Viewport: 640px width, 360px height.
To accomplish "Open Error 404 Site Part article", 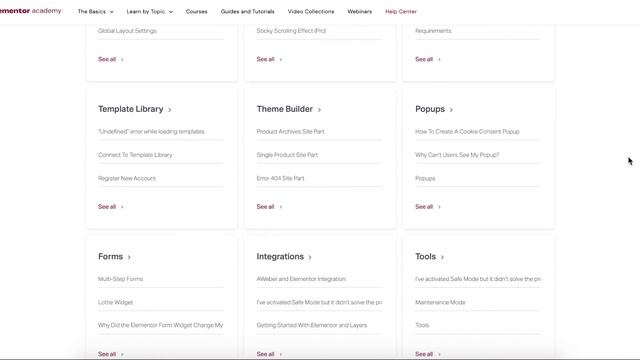I will point(280,178).
